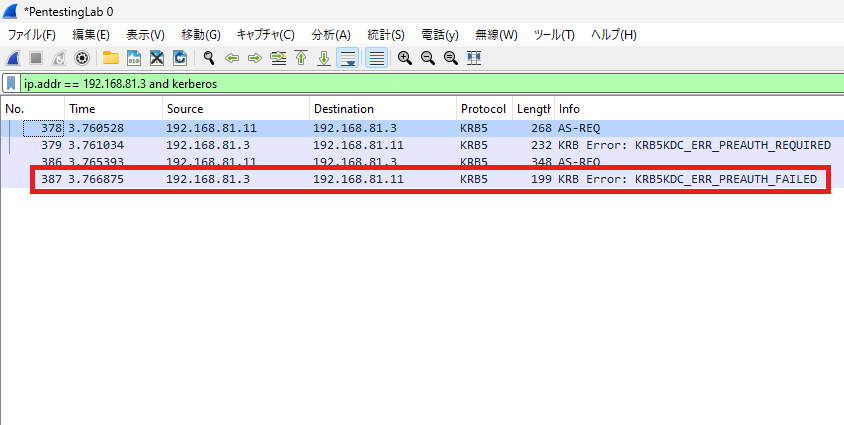Click length 199 cell
844x425 pixels.
pyautogui.click(x=541, y=179)
